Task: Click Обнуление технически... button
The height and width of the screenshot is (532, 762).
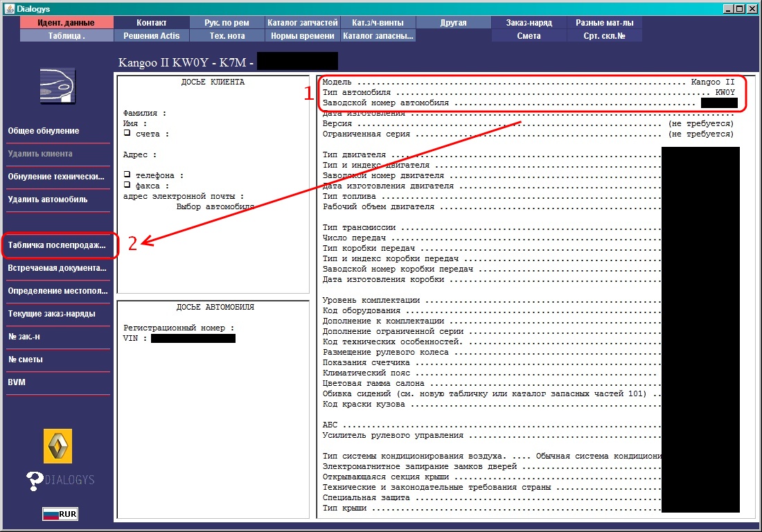Action: 57,177
